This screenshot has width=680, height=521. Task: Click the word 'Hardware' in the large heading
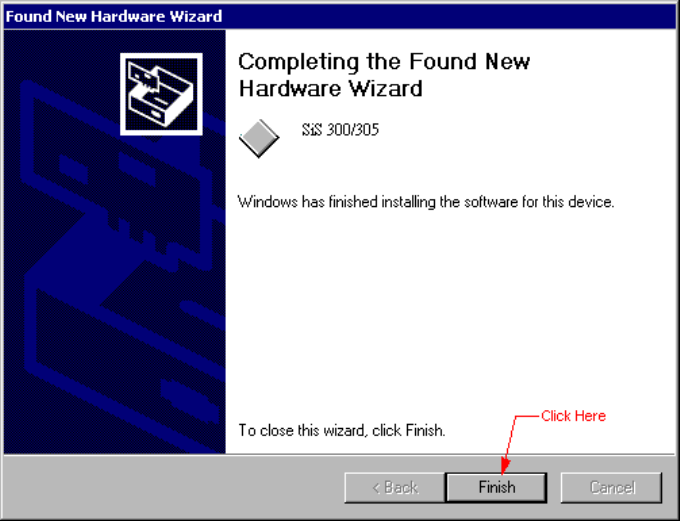[290, 88]
